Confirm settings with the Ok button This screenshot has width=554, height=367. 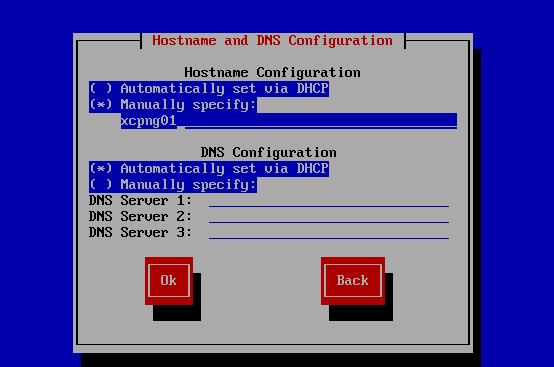tap(169, 281)
